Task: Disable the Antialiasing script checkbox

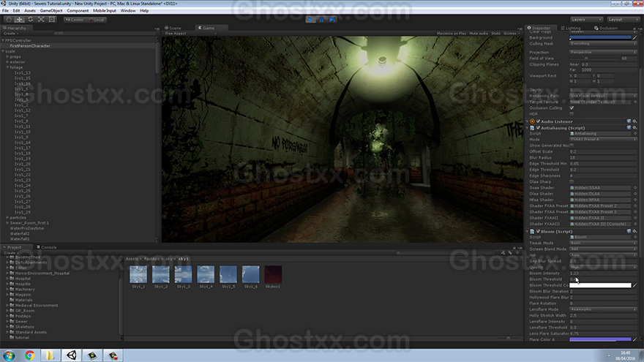Action: tap(538, 128)
